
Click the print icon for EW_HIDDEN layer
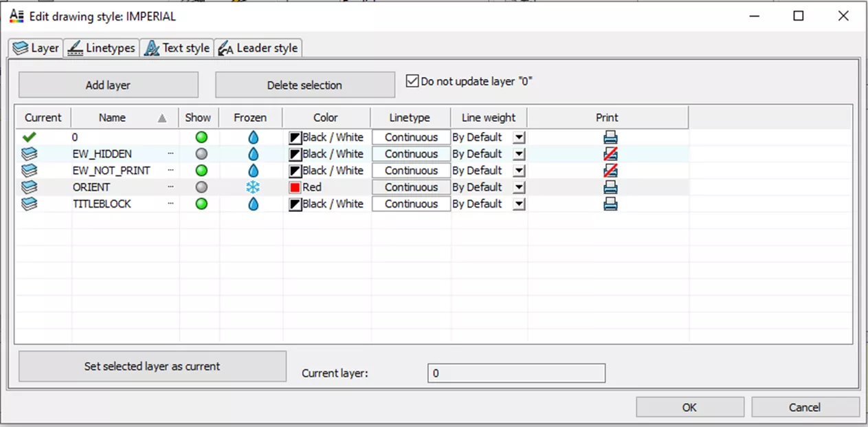(610, 154)
